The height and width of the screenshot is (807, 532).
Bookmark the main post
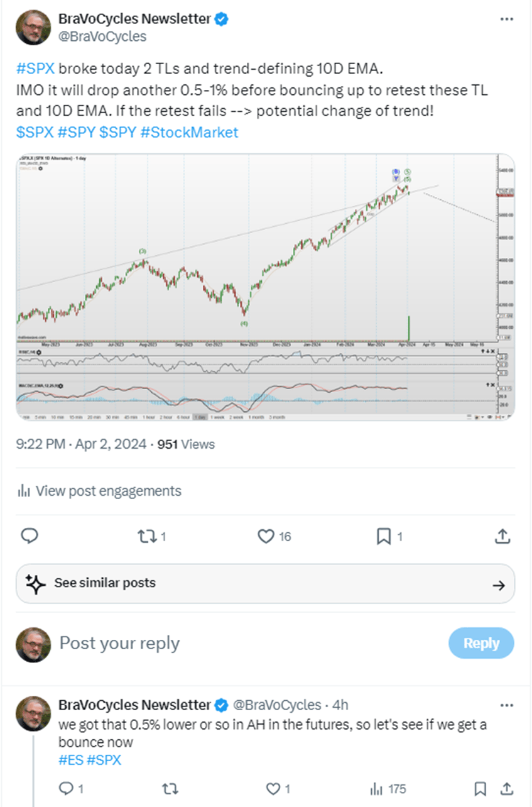(383, 536)
